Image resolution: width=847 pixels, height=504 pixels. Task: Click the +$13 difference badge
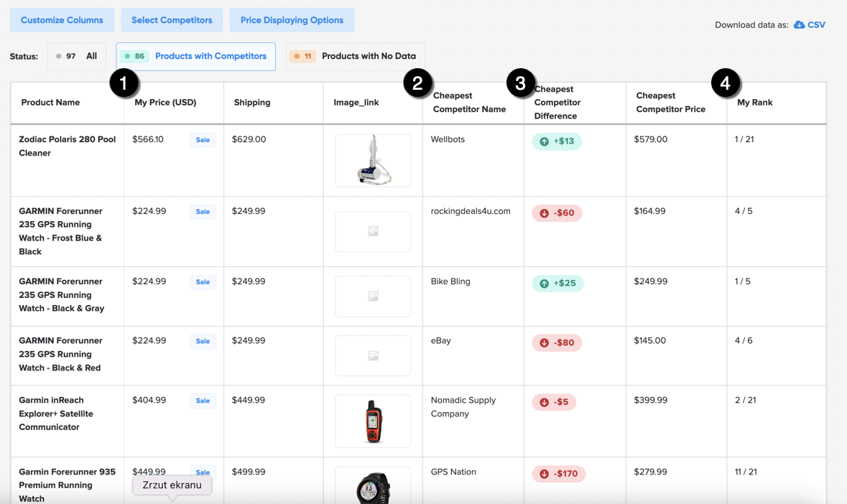pos(557,141)
